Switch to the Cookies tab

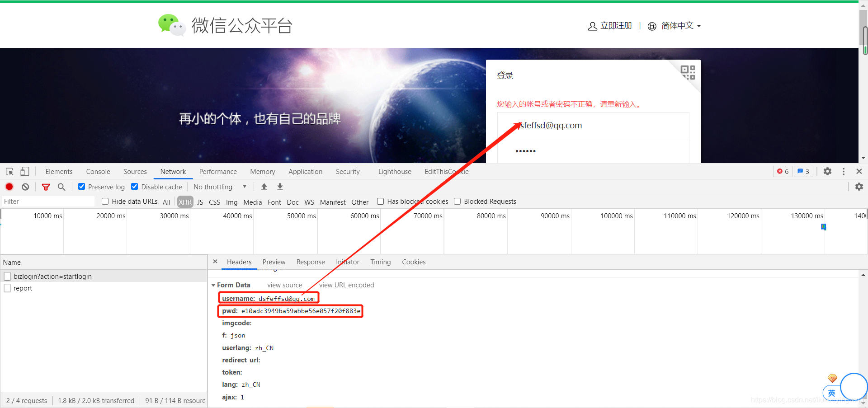[414, 262]
